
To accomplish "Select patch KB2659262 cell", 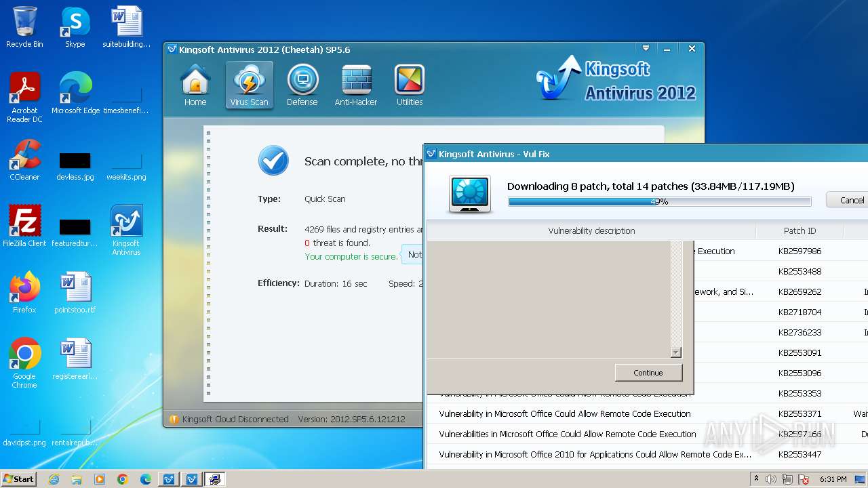I will [800, 291].
